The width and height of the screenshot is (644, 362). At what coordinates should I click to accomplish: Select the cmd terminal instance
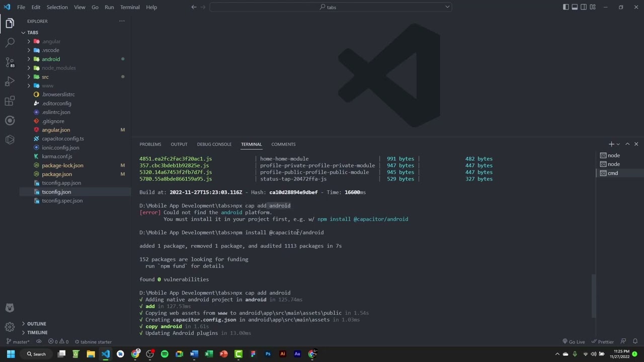(620, 173)
